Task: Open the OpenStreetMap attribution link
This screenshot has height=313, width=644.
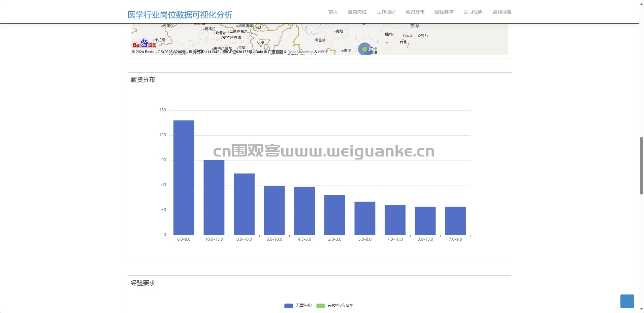Action: [x=300, y=52]
